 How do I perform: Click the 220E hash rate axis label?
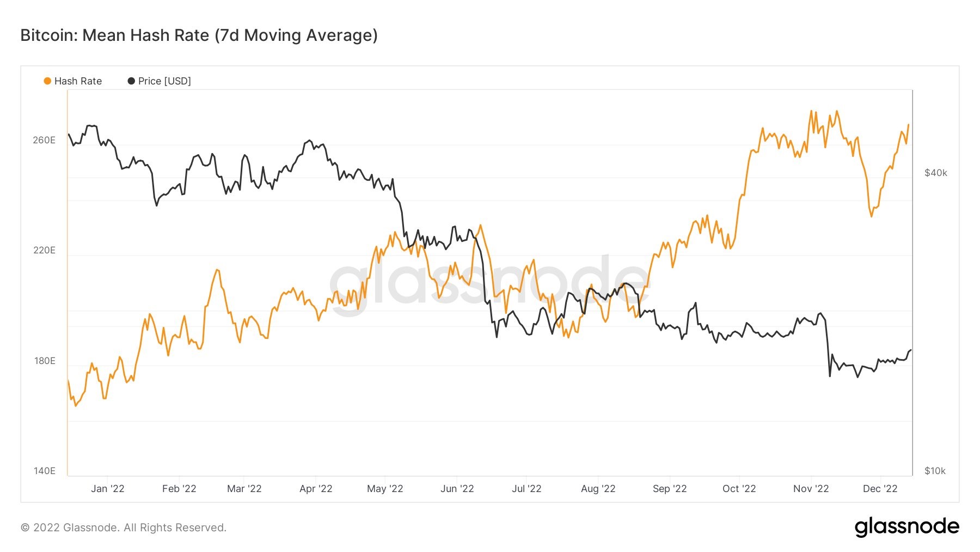[x=44, y=250]
